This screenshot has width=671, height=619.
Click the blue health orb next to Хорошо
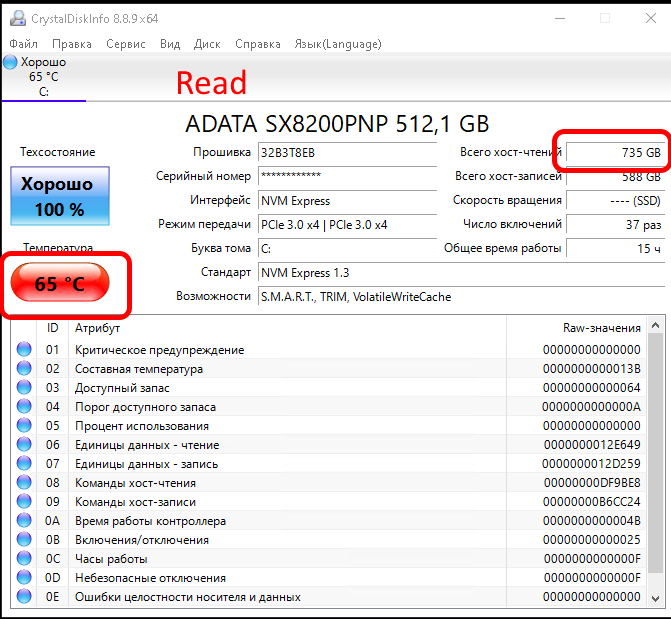pyautogui.click(x=10, y=62)
